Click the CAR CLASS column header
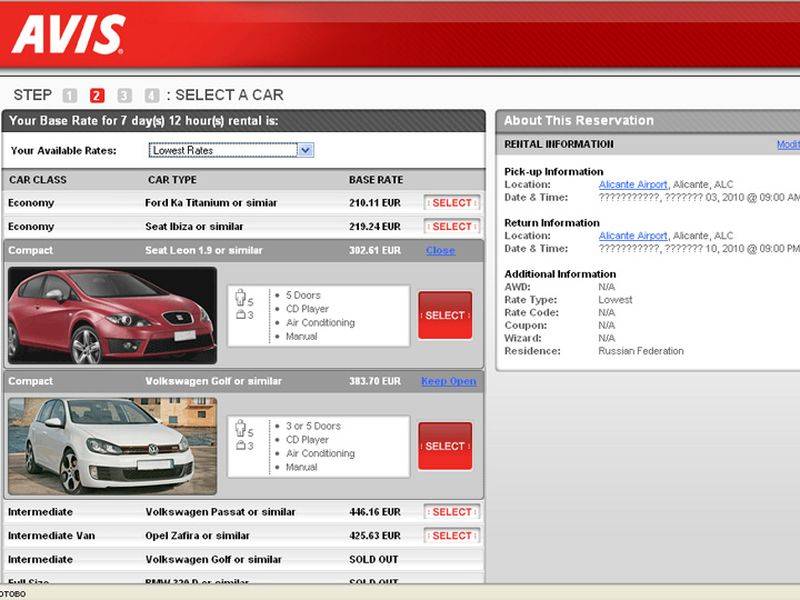 point(38,180)
